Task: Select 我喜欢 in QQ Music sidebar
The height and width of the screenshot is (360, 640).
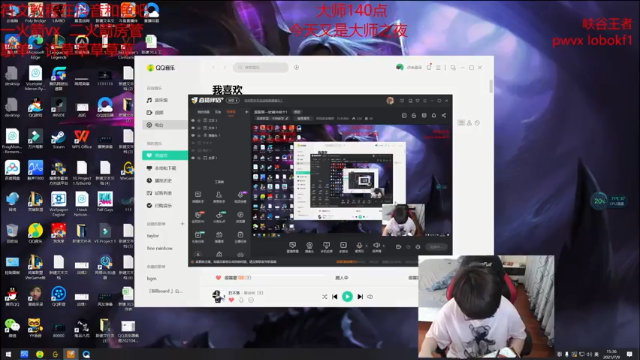Action: tap(165, 156)
